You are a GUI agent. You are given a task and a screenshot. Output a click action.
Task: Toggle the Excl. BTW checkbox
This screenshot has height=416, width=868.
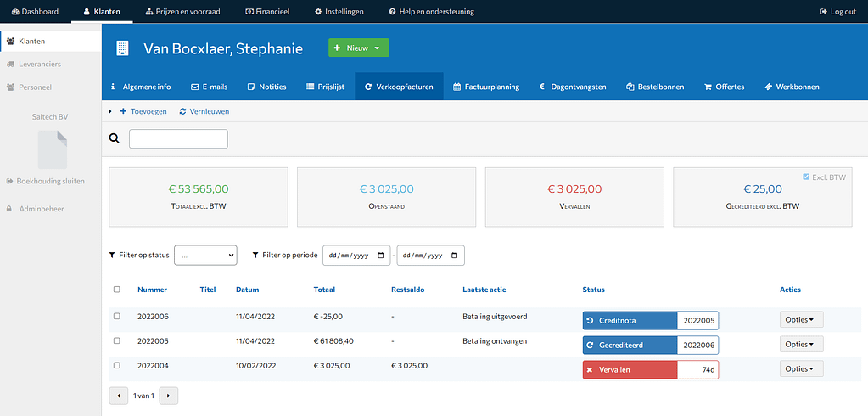pyautogui.click(x=806, y=177)
